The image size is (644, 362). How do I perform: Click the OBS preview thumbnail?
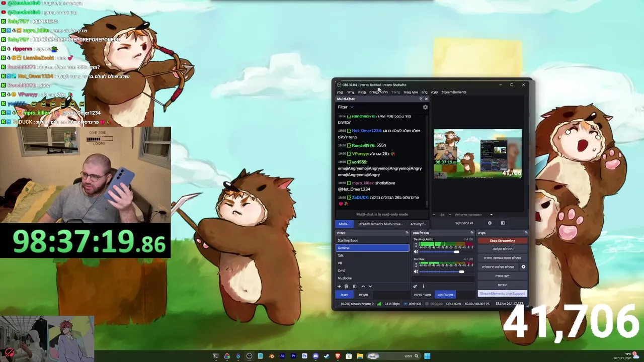477,154
